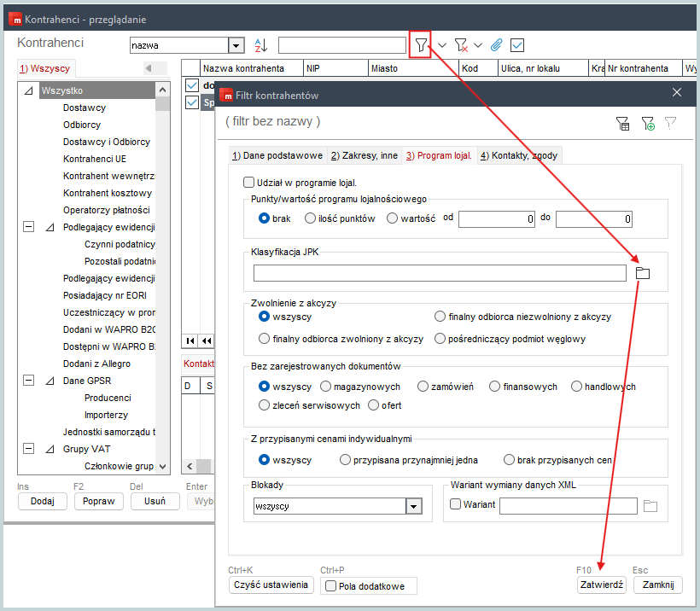Open Klasyfikacja JPK folder browse icon

[x=644, y=273]
